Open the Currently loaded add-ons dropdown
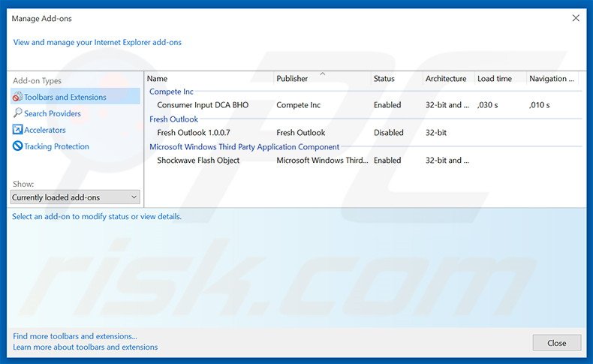 [x=75, y=197]
